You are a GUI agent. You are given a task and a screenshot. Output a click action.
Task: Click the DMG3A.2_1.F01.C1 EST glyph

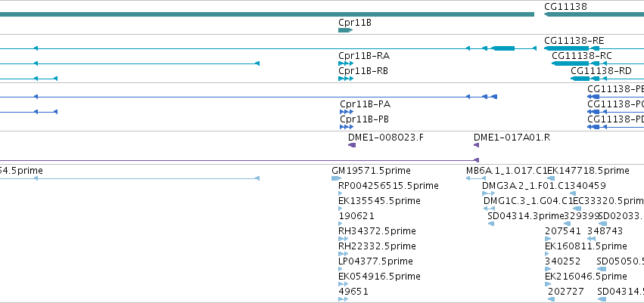[x=489, y=193]
